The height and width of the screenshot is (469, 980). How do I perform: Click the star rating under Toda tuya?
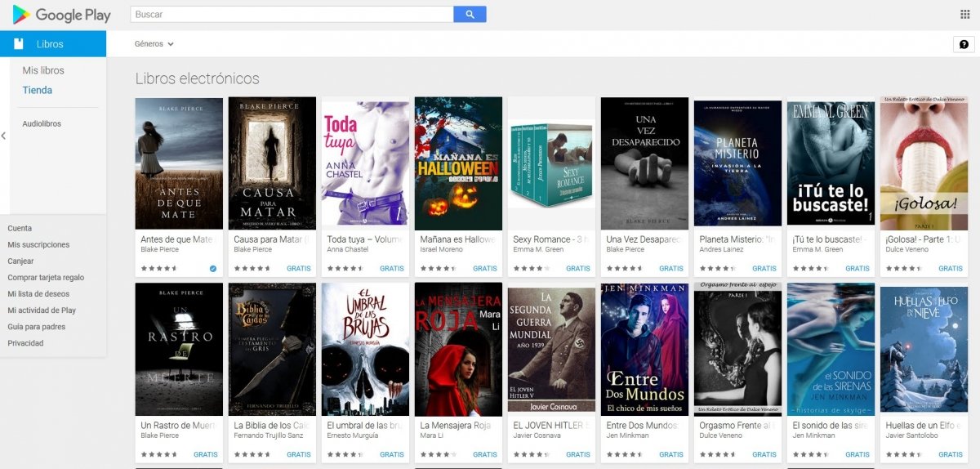(345, 268)
